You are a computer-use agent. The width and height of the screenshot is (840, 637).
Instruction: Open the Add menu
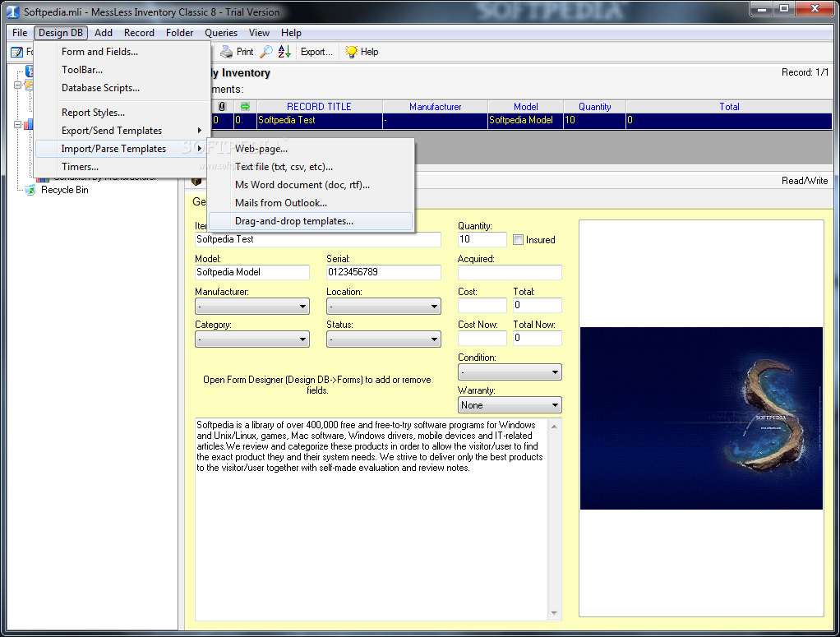pos(104,33)
